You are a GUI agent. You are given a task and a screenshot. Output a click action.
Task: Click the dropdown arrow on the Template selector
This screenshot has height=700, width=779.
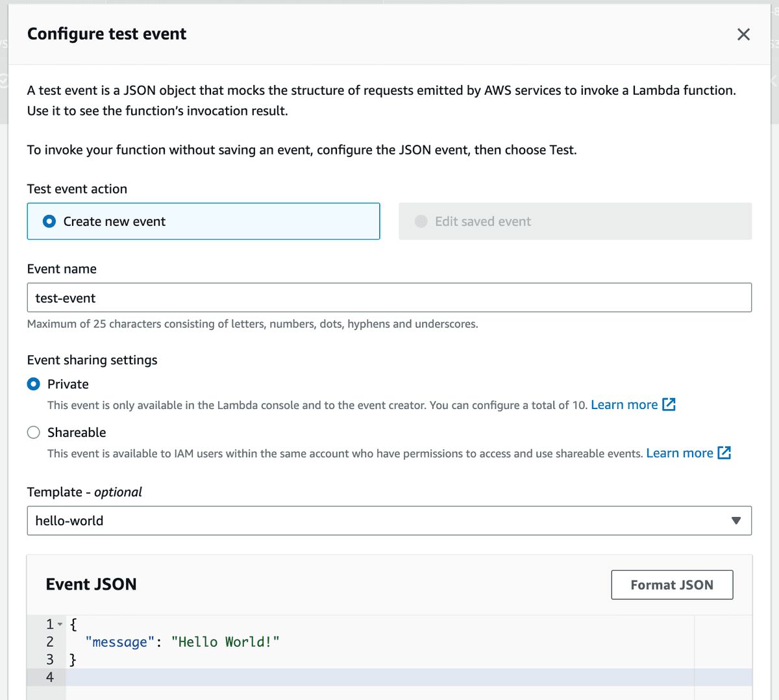pos(736,520)
